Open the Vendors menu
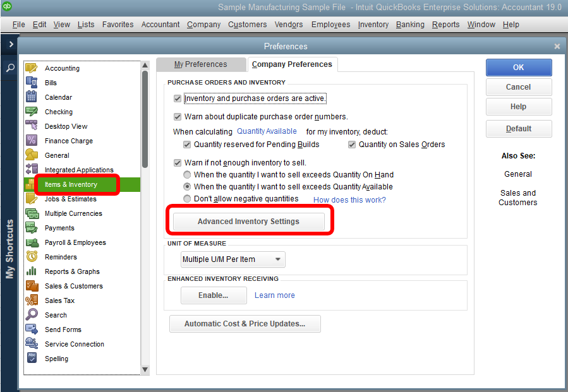The image size is (568, 392). pos(288,24)
